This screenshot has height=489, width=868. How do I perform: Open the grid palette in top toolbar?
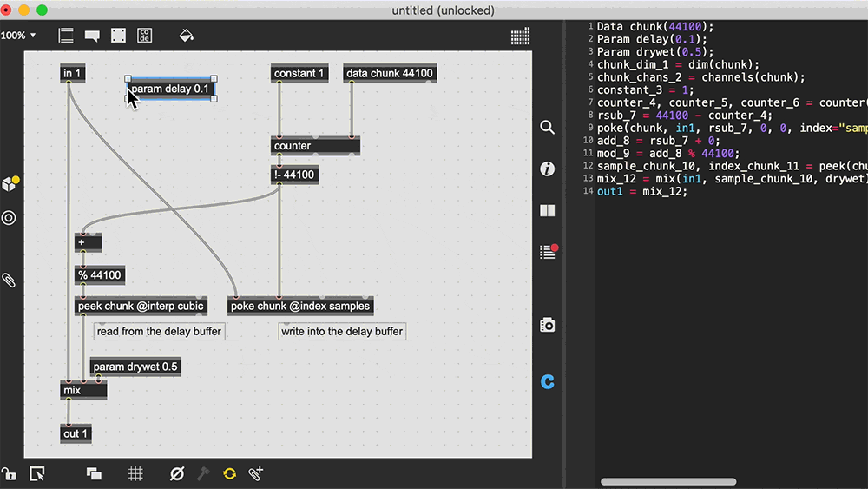pos(520,36)
